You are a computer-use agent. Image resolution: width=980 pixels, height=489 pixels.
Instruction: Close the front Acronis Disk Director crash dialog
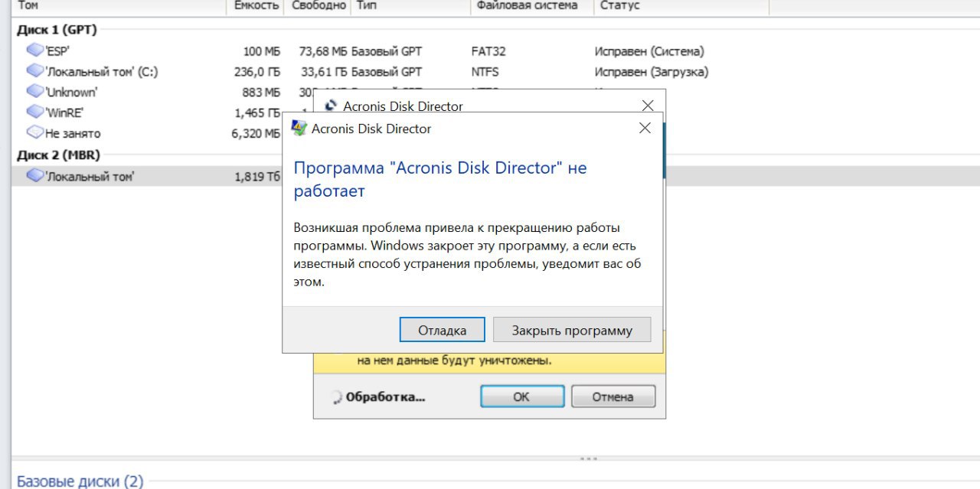pos(645,129)
